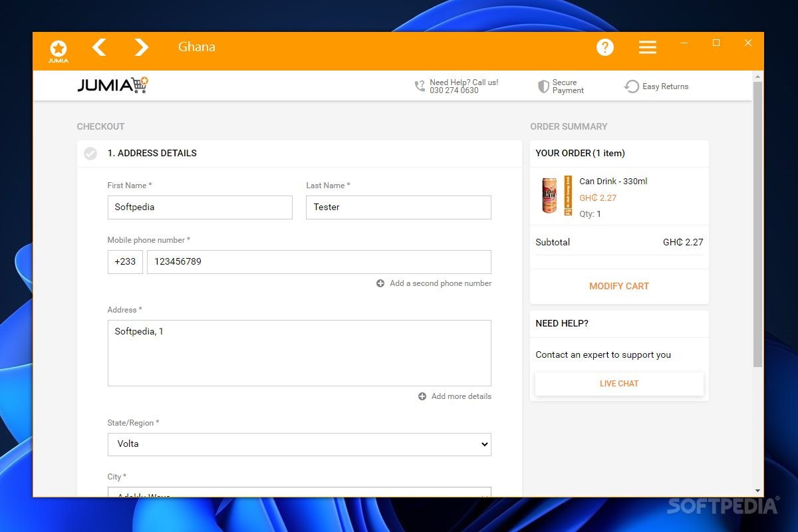
Task: Click the Subtotal amount
Action: coord(683,243)
